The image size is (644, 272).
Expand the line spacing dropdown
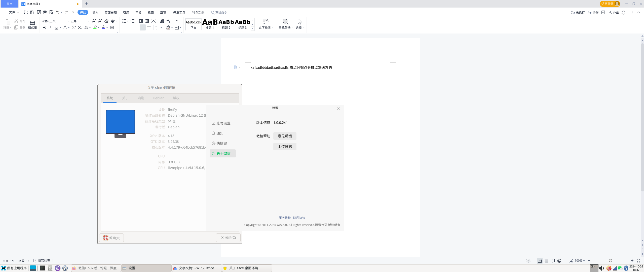pyautogui.click(x=161, y=28)
